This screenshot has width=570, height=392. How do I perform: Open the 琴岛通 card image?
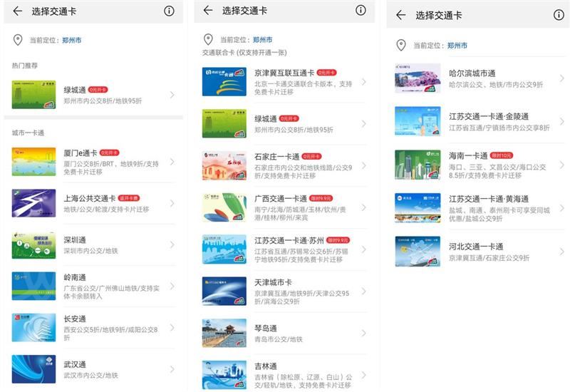click(224, 333)
